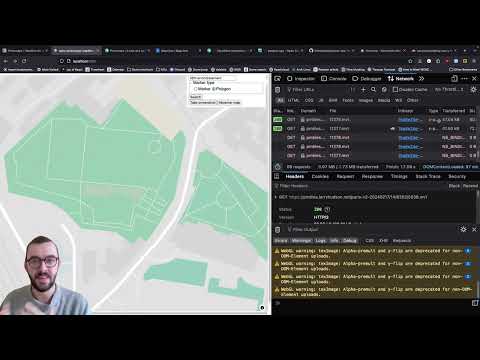Go back in browser history

pyautogui.click(x=6, y=61)
